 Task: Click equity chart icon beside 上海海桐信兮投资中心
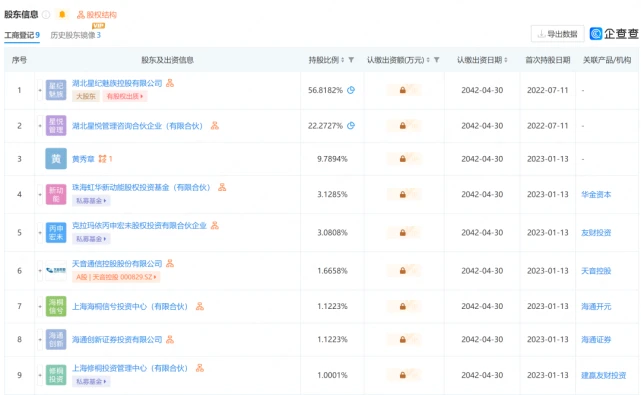click(x=200, y=306)
